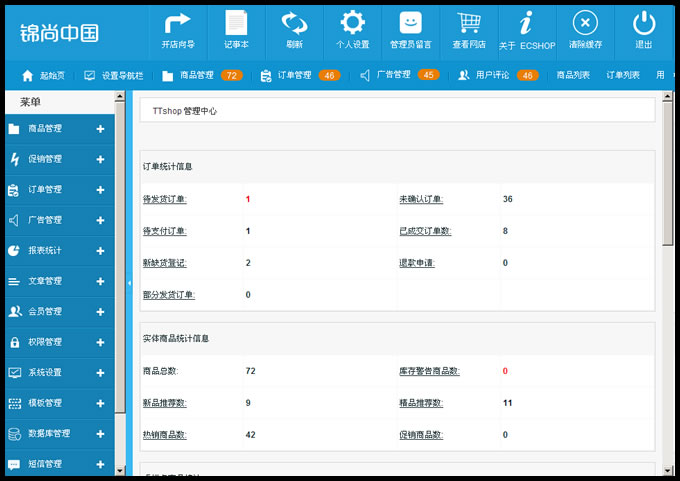Click the sidebar 广告管理 megaphone icon
This screenshot has width=680, height=481.
[14, 220]
